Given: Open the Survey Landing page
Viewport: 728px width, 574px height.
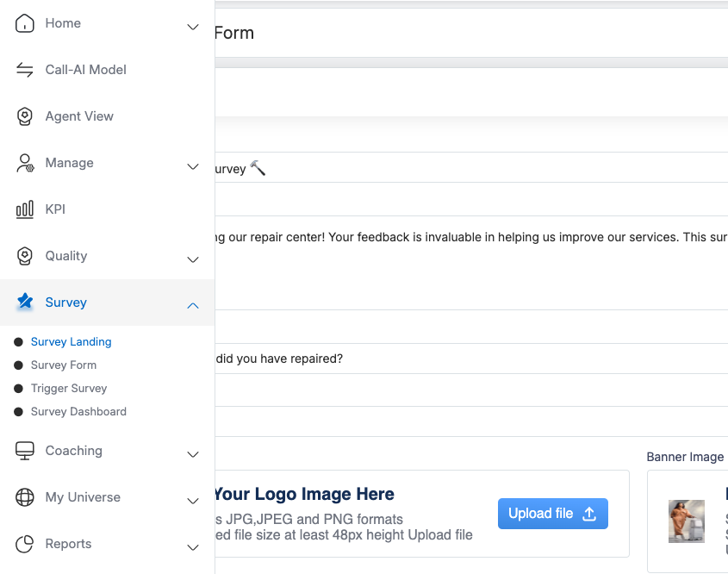Looking at the screenshot, I should pos(71,342).
